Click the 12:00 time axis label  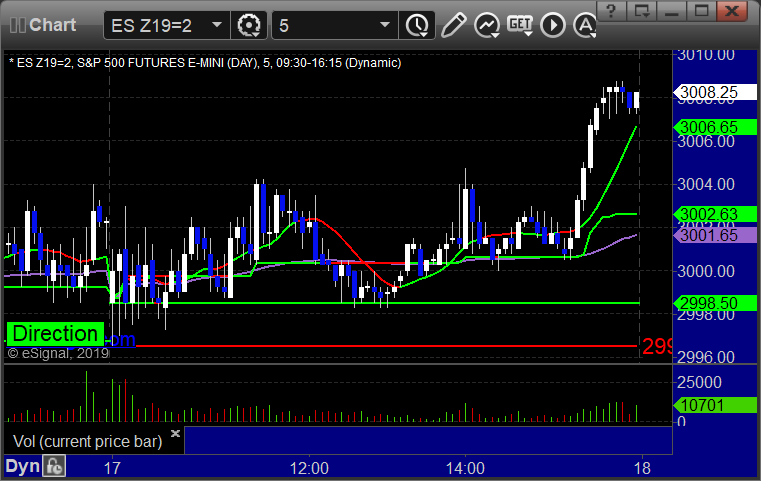tap(309, 468)
